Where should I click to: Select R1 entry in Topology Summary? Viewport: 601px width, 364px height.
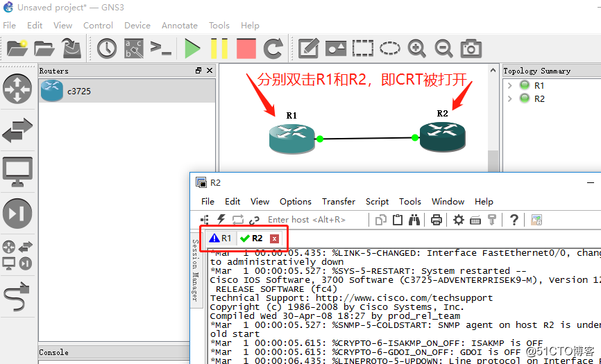pos(539,85)
